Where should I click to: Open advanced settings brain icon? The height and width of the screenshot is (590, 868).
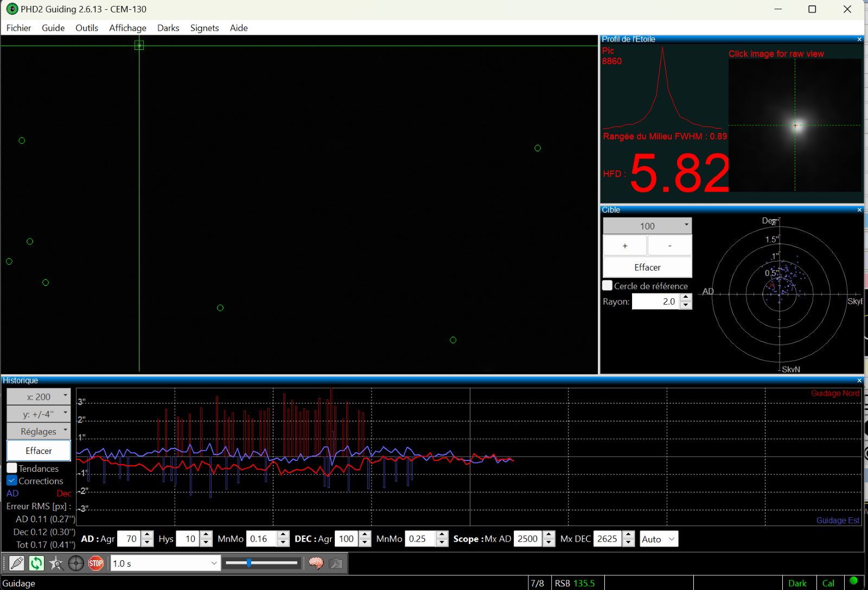point(316,563)
